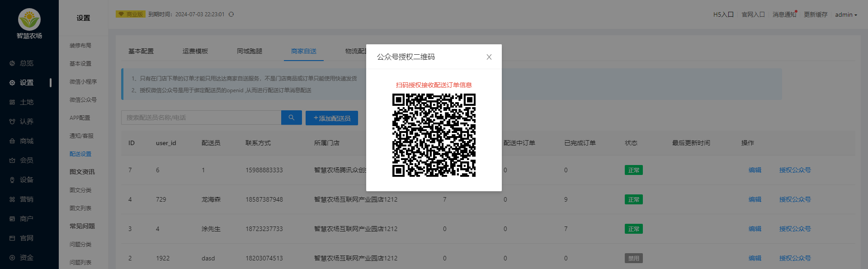
Task: Edit courier dasd
Action: point(755,258)
